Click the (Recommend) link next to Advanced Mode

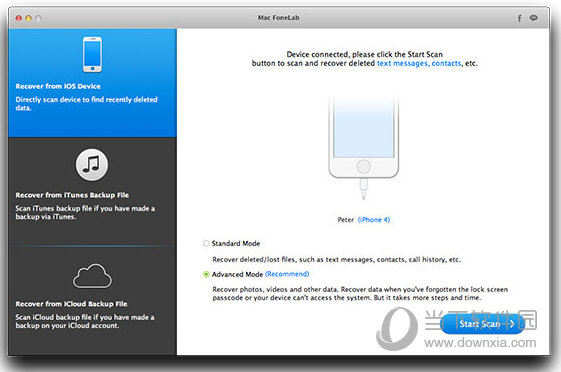[x=287, y=274]
